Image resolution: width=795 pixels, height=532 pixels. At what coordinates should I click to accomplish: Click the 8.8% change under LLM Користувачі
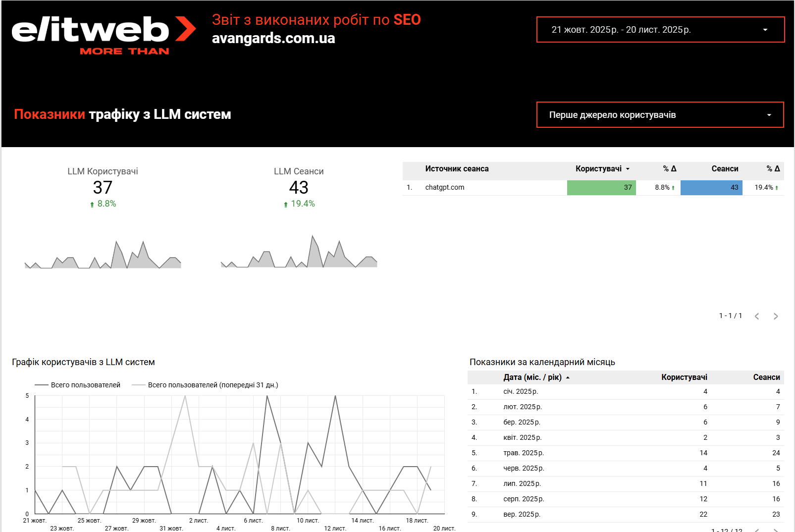[103, 204]
